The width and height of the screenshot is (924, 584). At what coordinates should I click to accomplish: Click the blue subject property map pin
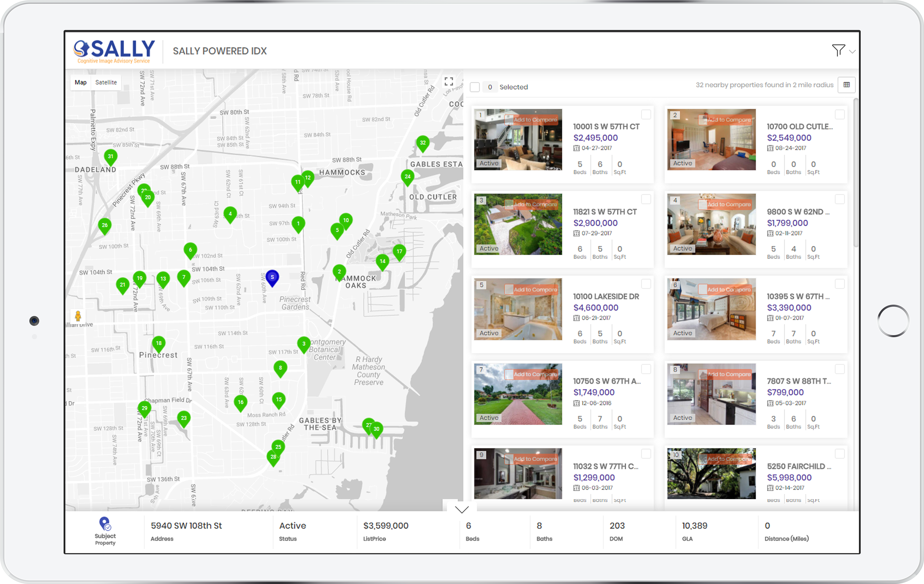272,278
